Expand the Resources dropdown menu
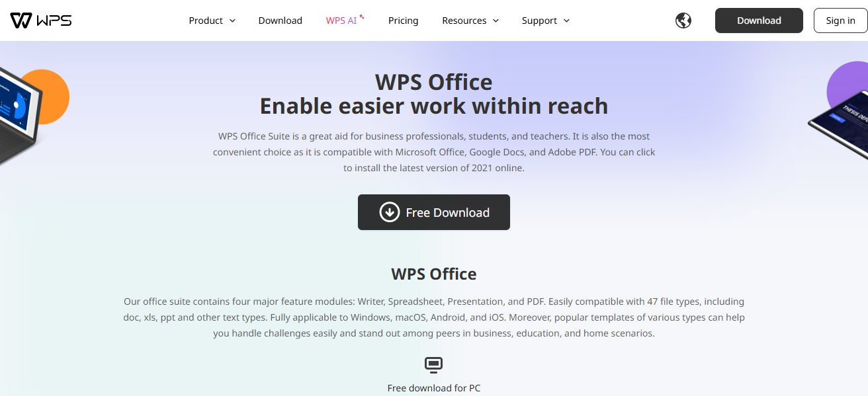 tap(470, 20)
